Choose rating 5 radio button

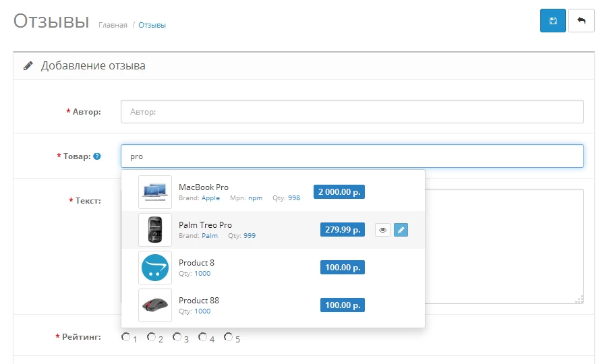point(228,337)
